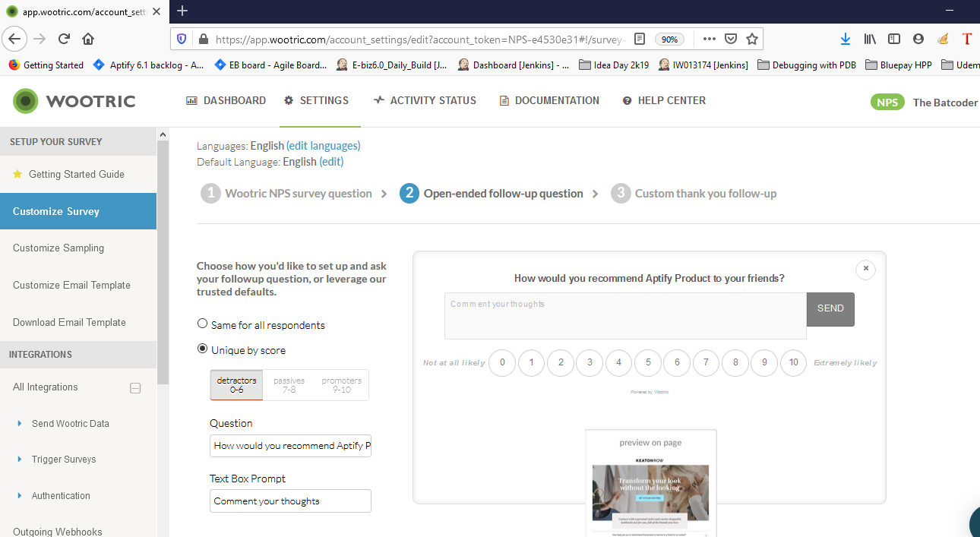Select the Same for all respondents option
980x537 pixels.
[203, 323]
